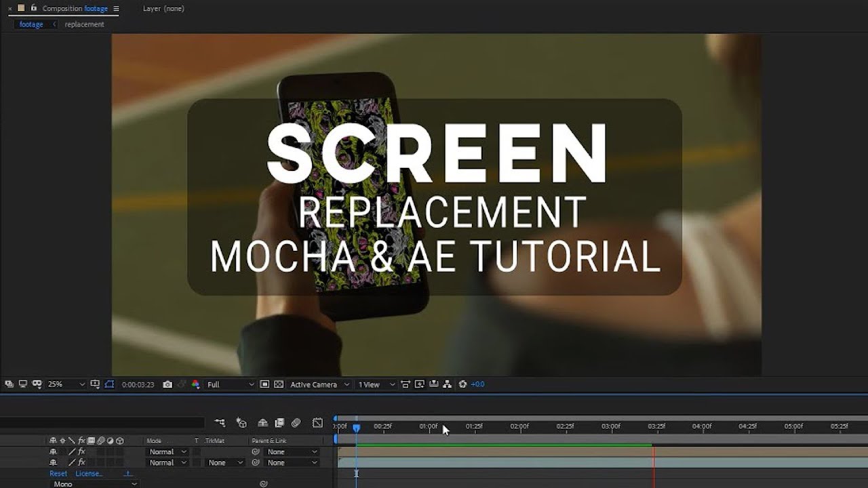Viewport: 868px width, 488px height.
Task: Open the 1 View layout dropdown
Action: pos(376,384)
